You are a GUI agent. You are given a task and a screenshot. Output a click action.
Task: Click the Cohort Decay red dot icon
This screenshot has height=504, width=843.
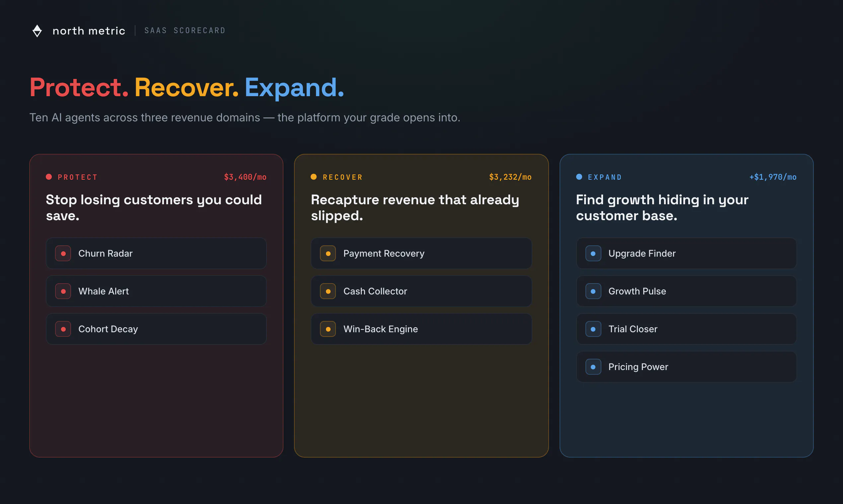click(x=63, y=329)
